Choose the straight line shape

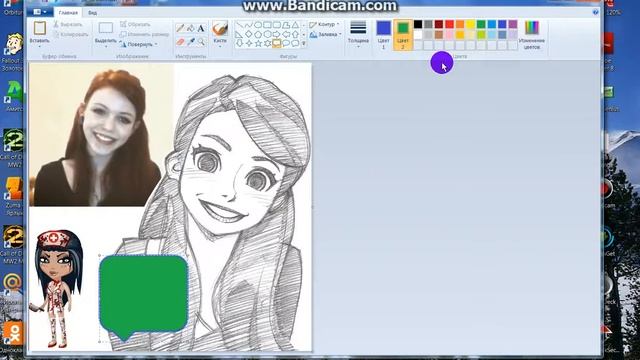coord(240,25)
